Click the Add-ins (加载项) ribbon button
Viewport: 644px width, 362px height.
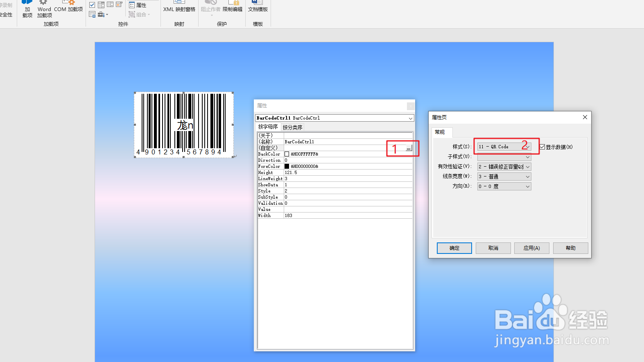[27, 9]
